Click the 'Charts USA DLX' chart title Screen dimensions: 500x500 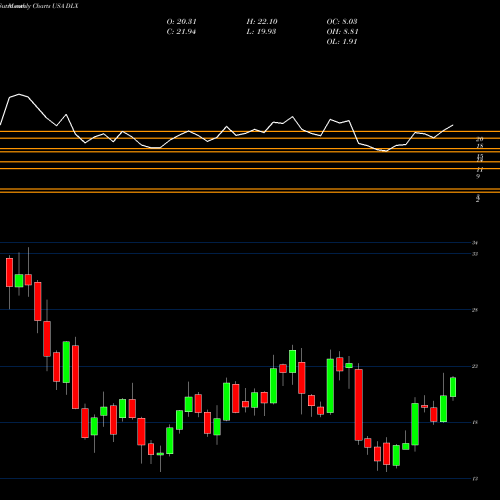[x=55, y=6]
